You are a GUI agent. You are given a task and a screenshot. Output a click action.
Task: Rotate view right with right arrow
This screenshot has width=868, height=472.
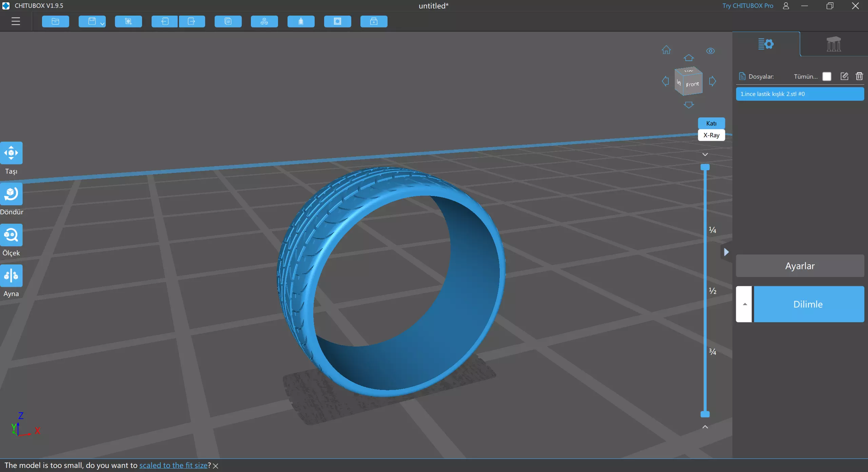point(712,81)
